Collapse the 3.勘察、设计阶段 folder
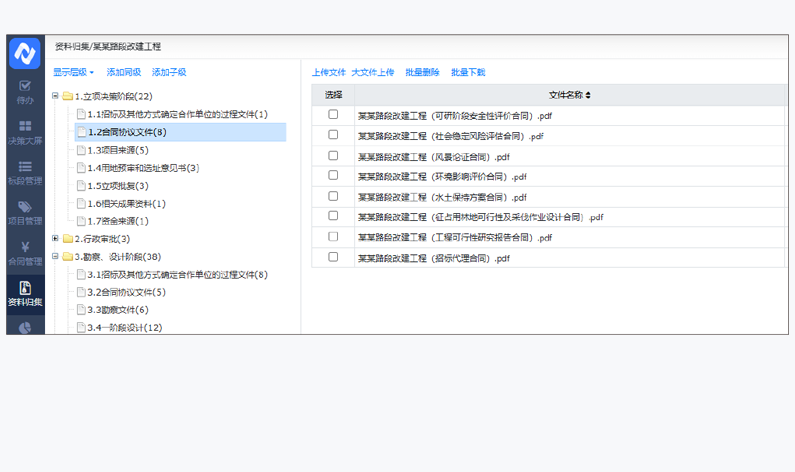Image resolution: width=795 pixels, height=472 pixels. tap(56, 257)
